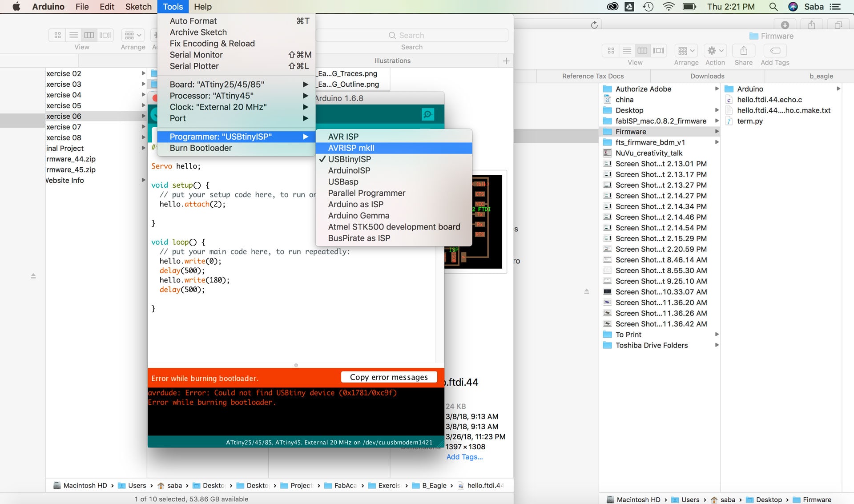
Task: Open the Action gear dropdown
Action: point(715,51)
